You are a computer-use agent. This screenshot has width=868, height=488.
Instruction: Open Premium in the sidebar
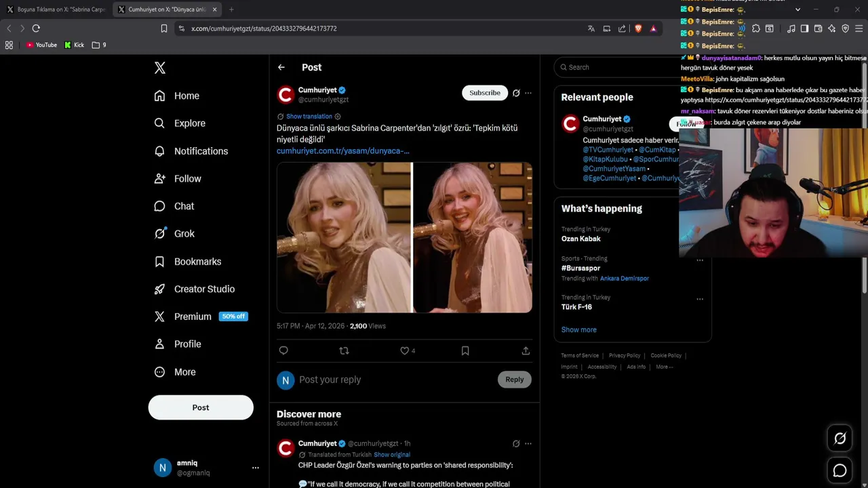(201, 317)
